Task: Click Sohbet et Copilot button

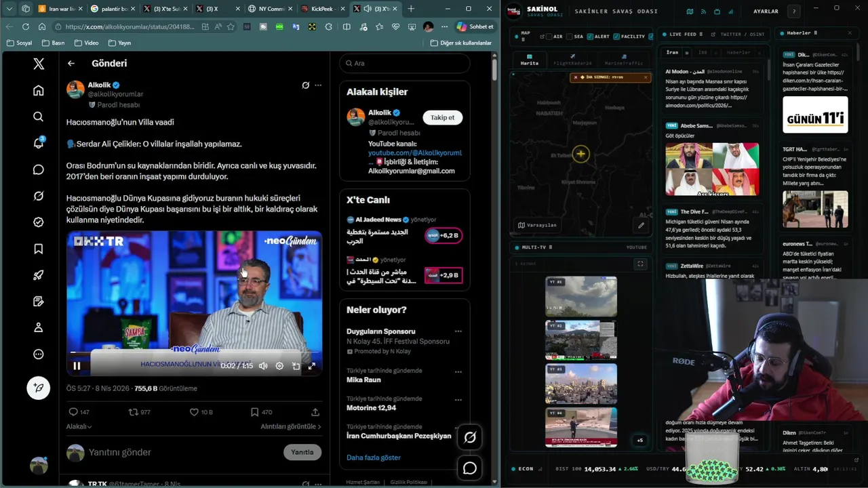Action: pyautogui.click(x=475, y=26)
